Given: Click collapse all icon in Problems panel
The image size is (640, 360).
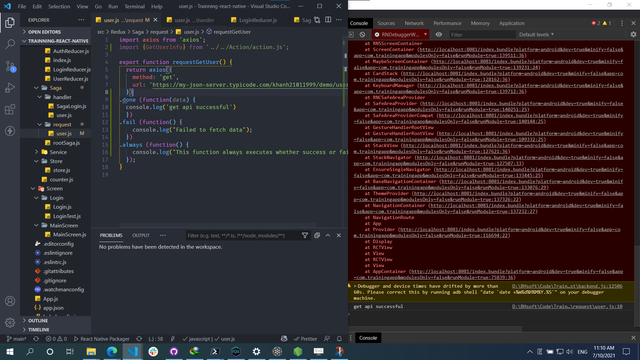Looking at the screenshot, I should pos(317,236).
